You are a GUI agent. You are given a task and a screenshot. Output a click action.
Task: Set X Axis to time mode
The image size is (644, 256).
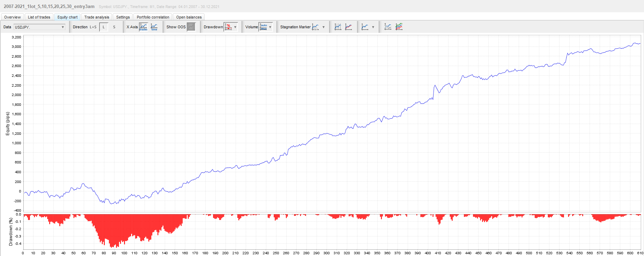(154, 27)
